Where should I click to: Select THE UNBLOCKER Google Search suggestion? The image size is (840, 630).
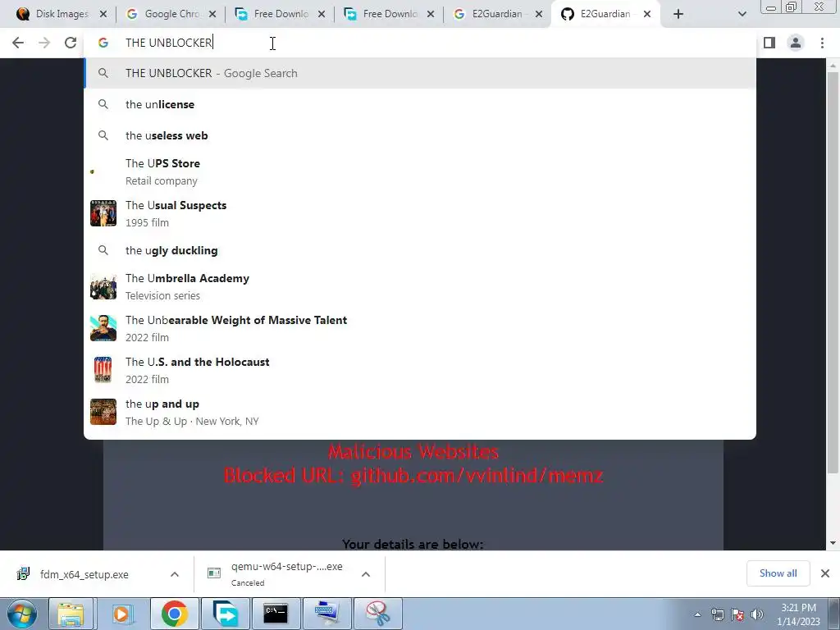coord(420,73)
